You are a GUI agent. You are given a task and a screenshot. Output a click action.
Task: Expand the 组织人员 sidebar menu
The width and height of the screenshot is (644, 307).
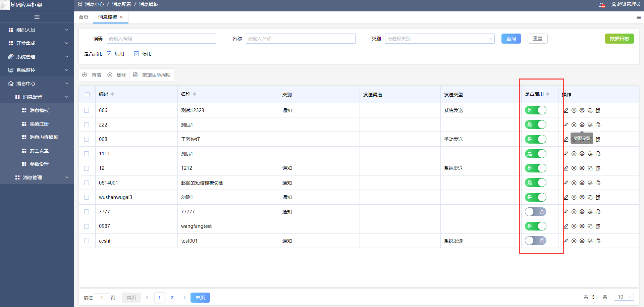(37, 30)
